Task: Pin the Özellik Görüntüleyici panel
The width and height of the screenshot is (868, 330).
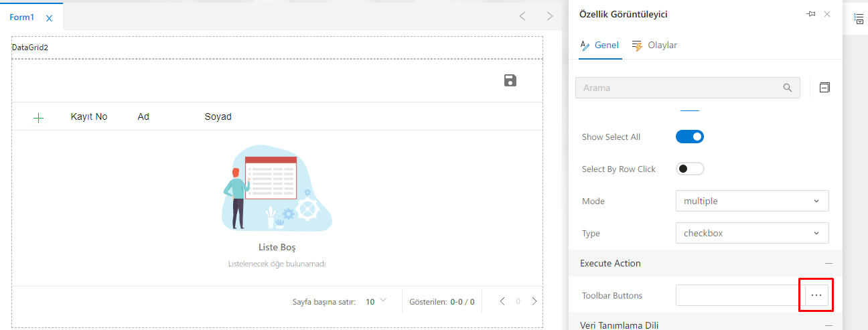Action: point(810,14)
